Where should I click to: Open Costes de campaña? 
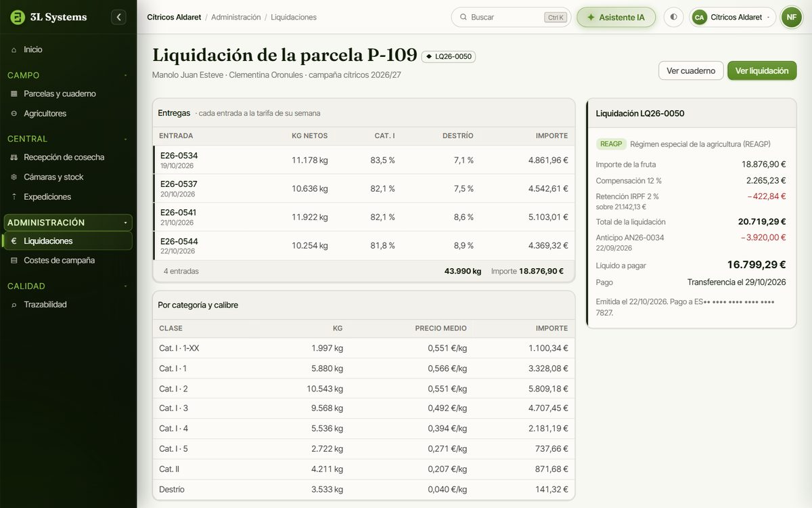[68, 260]
